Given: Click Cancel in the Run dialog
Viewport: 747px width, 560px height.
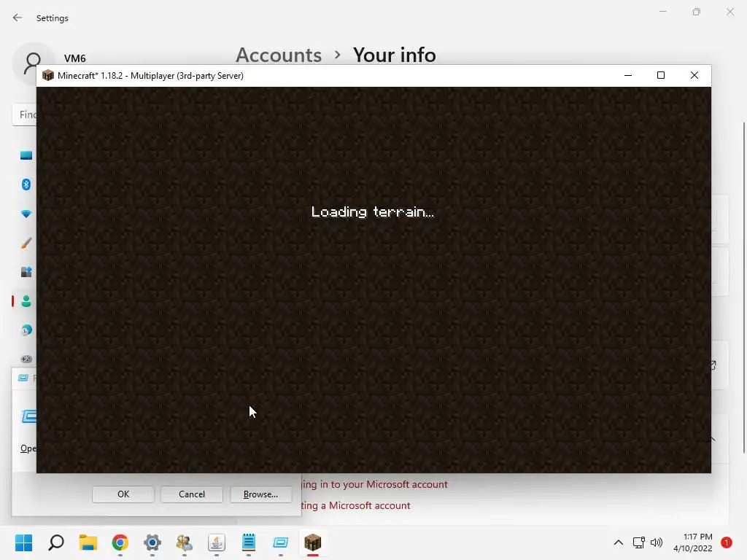Looking at the screenshot, I should (x=192, y=494).
